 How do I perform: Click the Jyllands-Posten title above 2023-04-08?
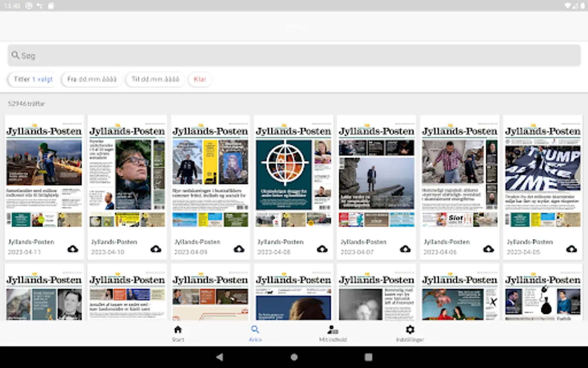pos(281,242)
